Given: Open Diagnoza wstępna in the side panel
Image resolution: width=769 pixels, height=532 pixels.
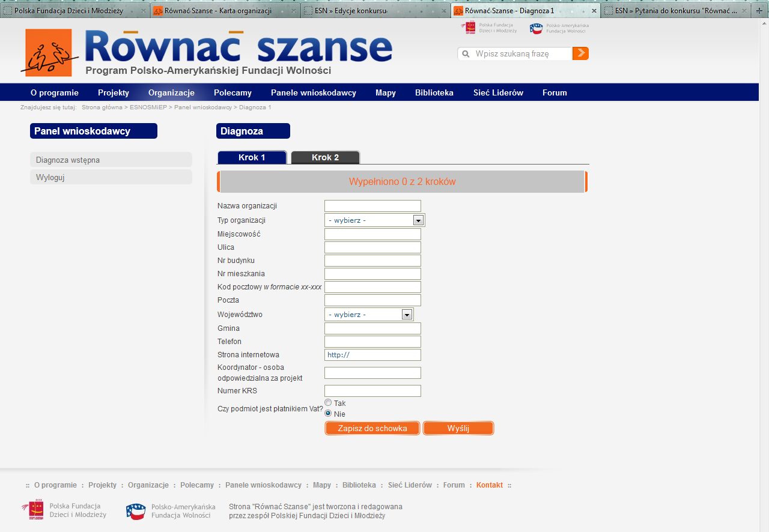Looking at the screenshot, I should (111, 160).
